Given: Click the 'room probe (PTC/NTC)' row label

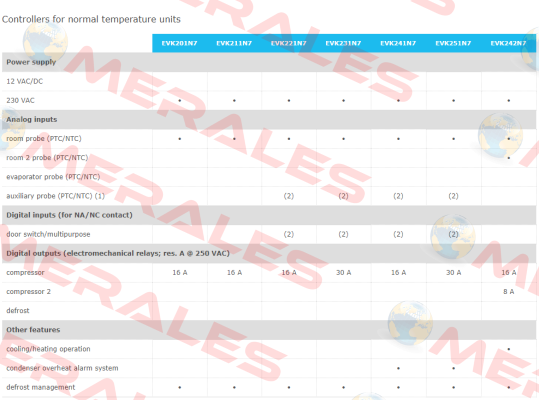Looking at the screenshot, I should pos(44,138).
